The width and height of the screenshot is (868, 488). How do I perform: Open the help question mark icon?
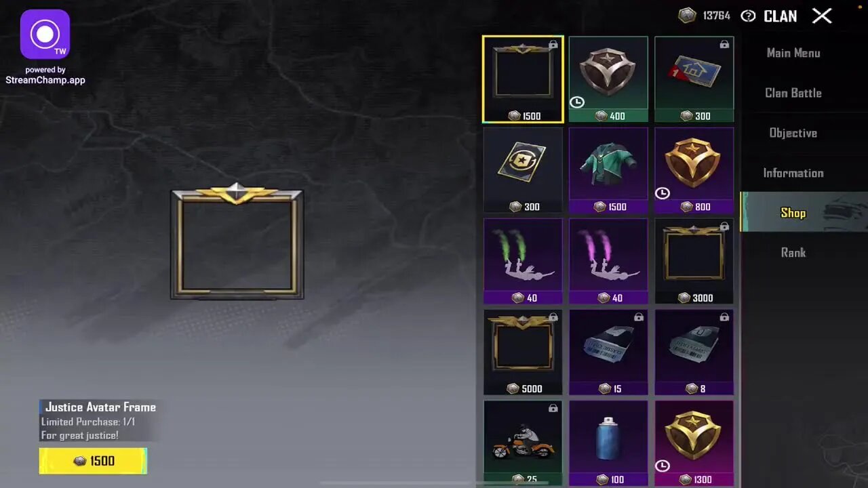(x=748, y=16)
